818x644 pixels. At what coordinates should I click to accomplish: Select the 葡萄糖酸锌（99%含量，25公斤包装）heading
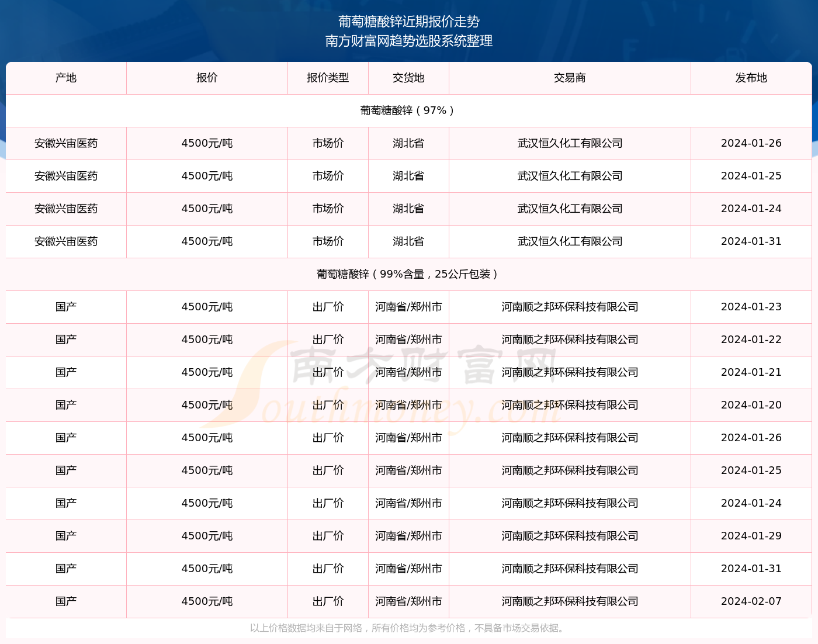point(408,274)
